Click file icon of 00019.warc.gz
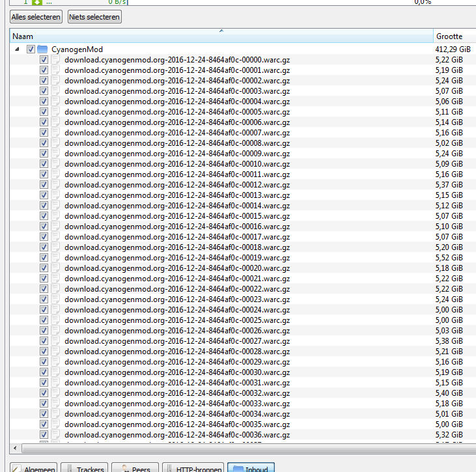 tap(55, 258)
